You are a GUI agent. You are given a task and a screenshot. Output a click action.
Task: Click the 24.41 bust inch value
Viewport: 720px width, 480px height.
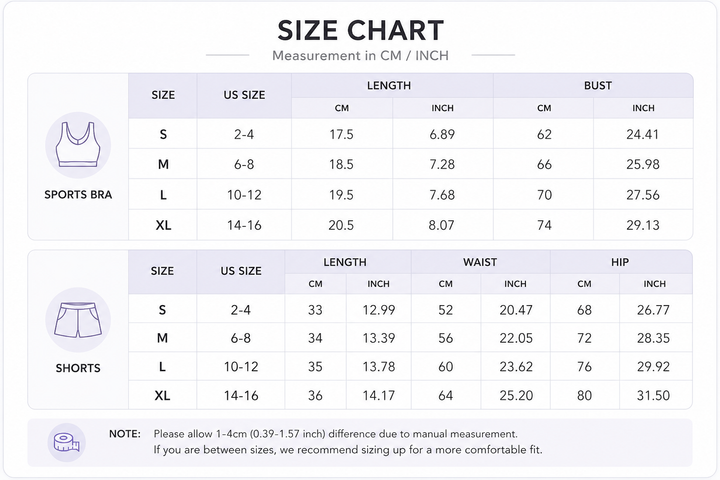pos(642,134)
